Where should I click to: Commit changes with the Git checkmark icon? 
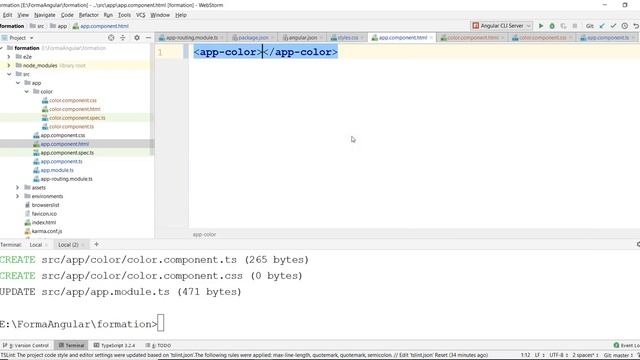tap(613, 26)
